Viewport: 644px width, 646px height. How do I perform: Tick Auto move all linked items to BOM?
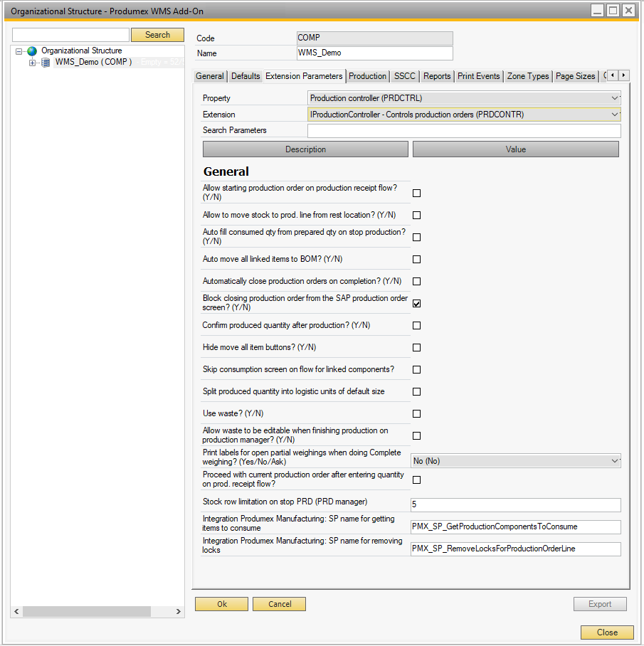click(416, 259)
